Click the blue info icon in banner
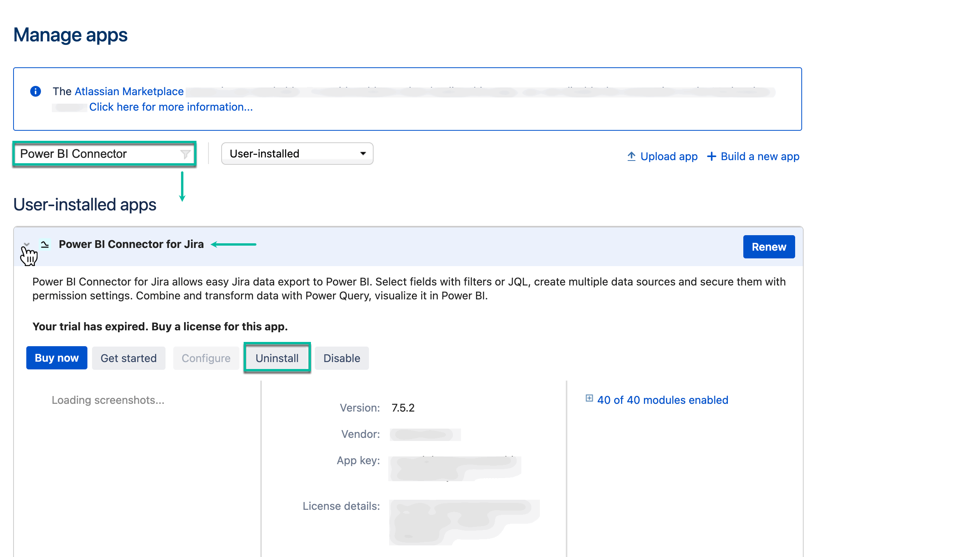980x557 pixels. tap(36, 91)
